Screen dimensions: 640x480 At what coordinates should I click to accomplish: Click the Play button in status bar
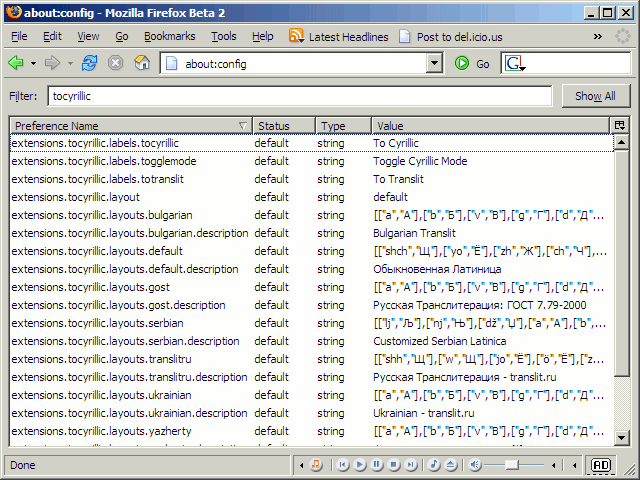pos(360,464)
